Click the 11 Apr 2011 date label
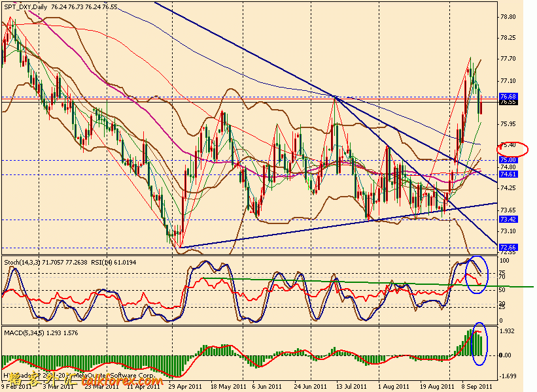 [x=144, y=387]
